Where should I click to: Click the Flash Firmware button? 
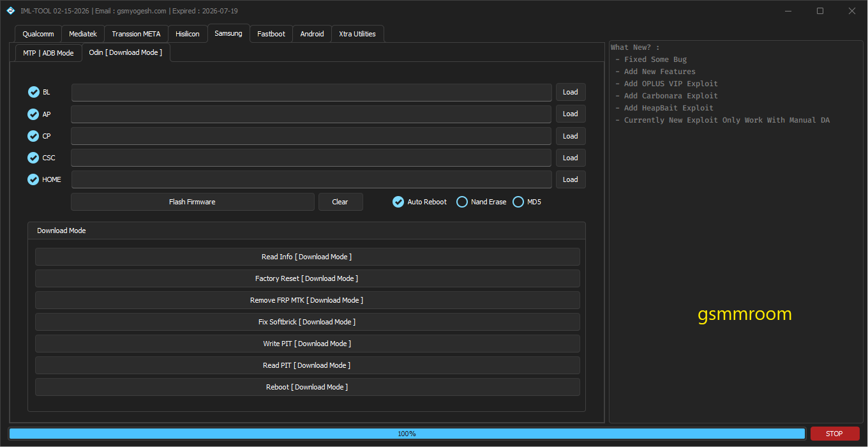192,202
